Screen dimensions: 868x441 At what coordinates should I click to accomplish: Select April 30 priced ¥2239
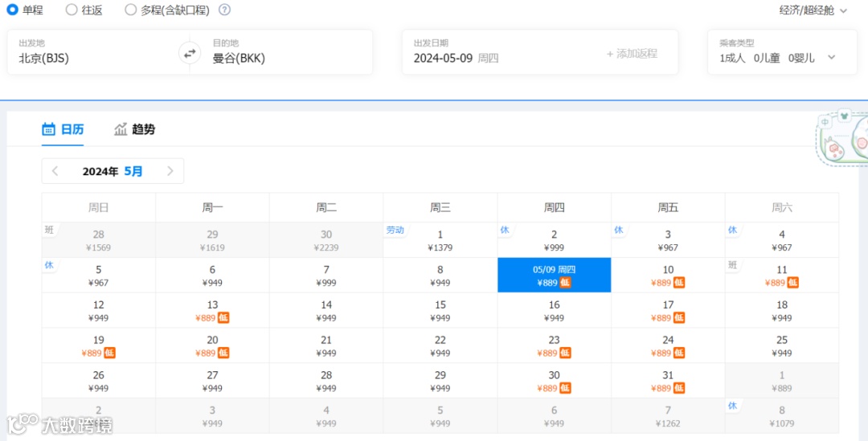click(x=326, y=240)
